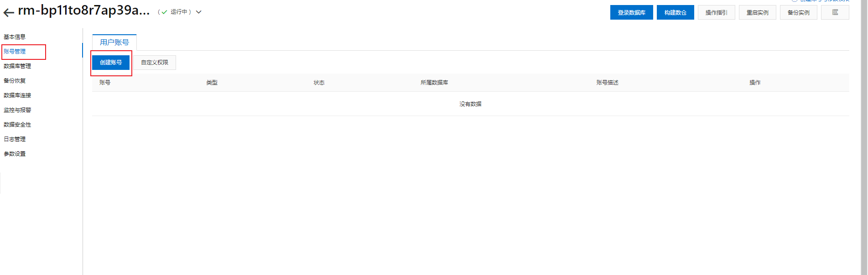Screen dimensions: 868x275
Task: Open 监控与报警 in the sidebar
Action: coord(17,110)
